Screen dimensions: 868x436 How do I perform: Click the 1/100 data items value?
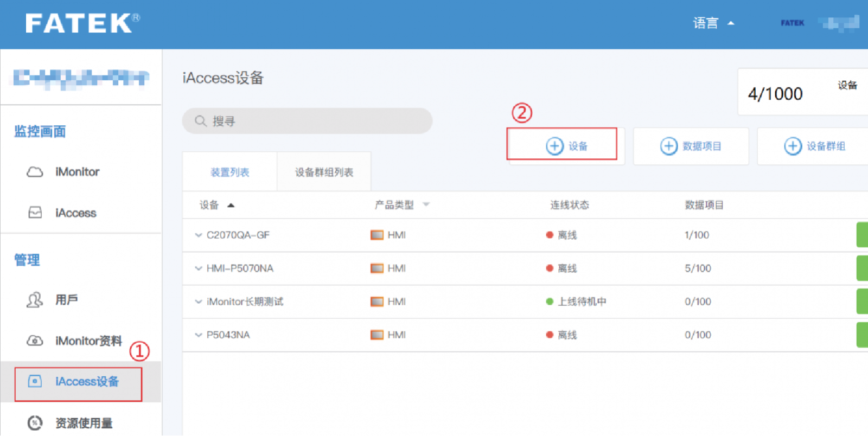697,235
